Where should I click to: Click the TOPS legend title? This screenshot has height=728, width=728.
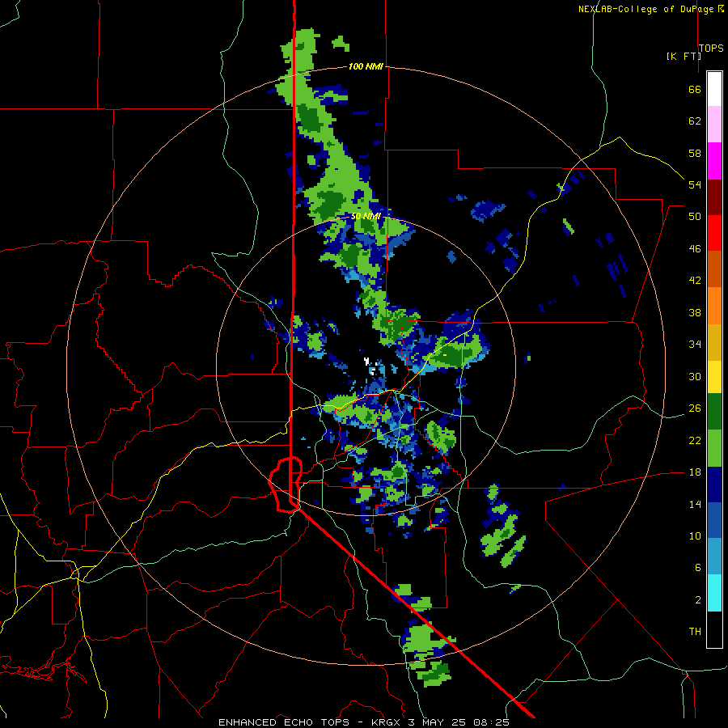711,48
